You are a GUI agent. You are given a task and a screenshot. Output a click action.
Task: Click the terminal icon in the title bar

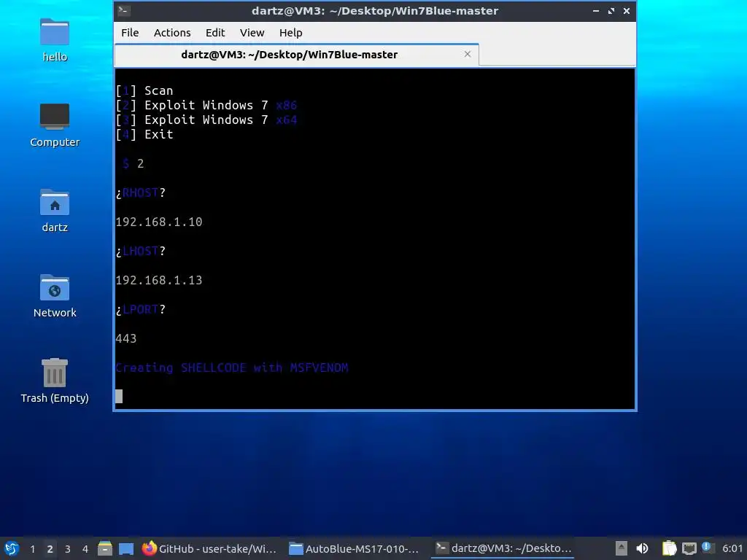(124, 10)
